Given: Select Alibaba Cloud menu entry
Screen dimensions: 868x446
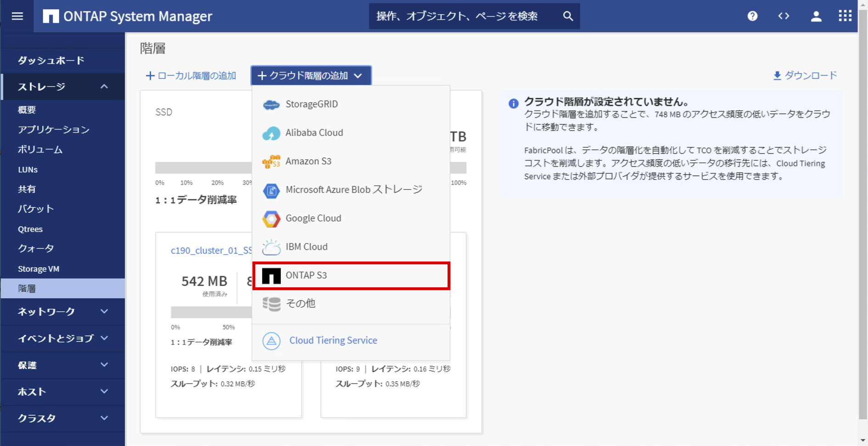Looking at the screenshot, I should pos(351,133).
